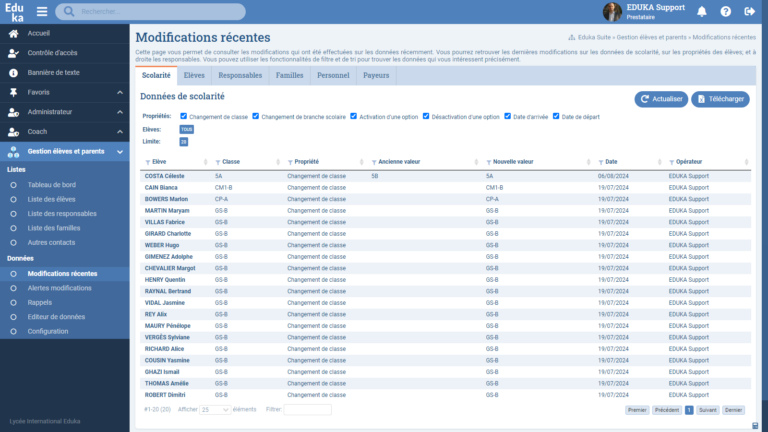768x432 pixels.
Task: Toggle the hamburger menu icon
Action: (x=42, y=12)
